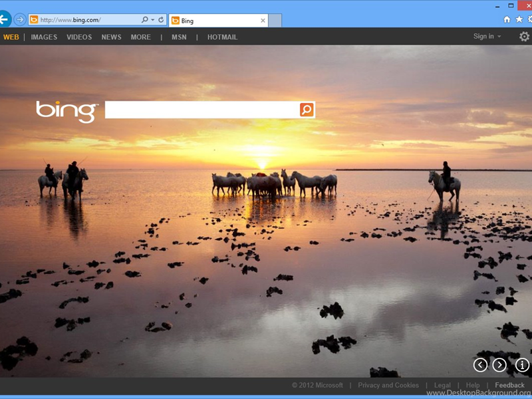The height and width of the screenshot is (399, 532).
Task: Show previous background image arrow
Action: 480,364
